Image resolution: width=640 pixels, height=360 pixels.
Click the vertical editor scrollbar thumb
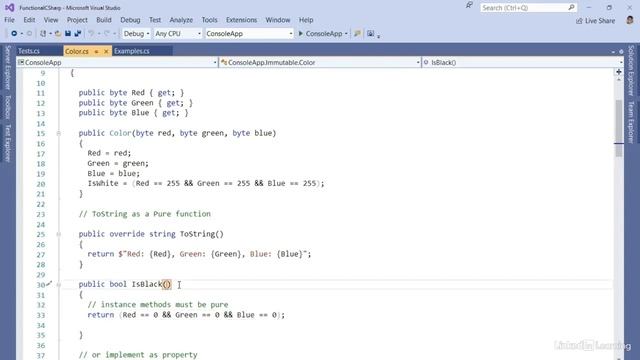(x=619, y=128)
